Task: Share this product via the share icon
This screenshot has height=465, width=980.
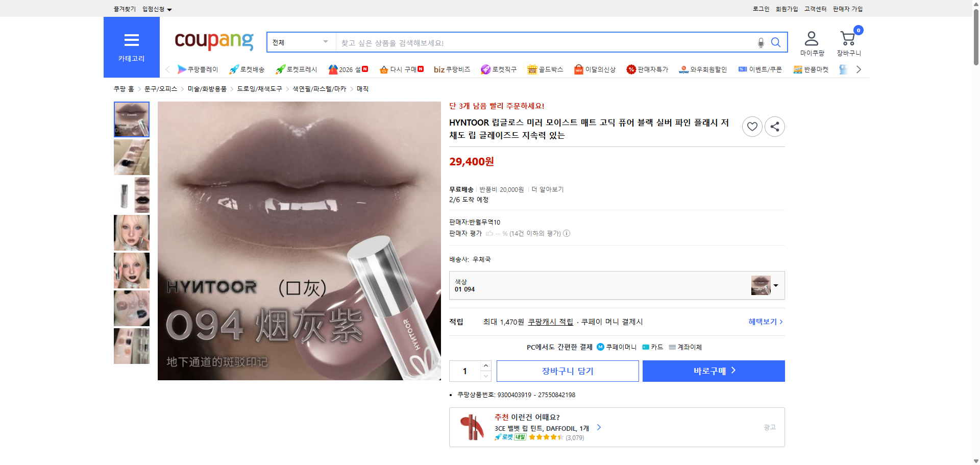Action: [x=774, y=126]
